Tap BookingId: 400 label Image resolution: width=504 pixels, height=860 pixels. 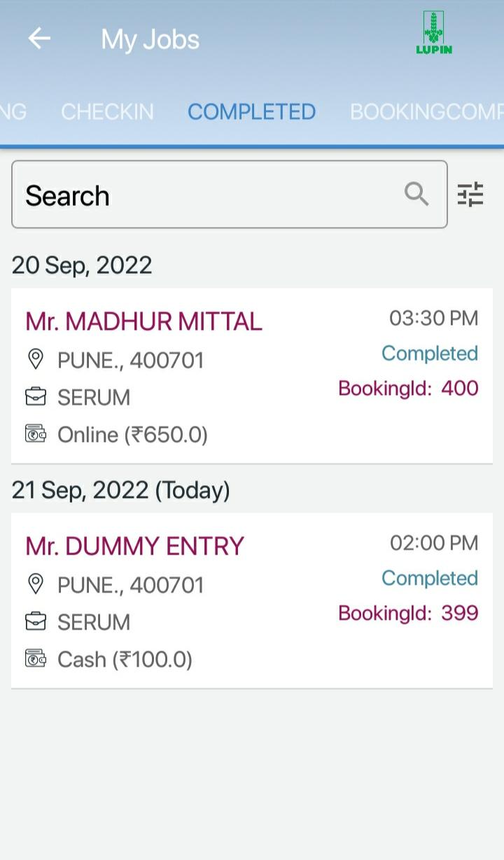(408, 388)
